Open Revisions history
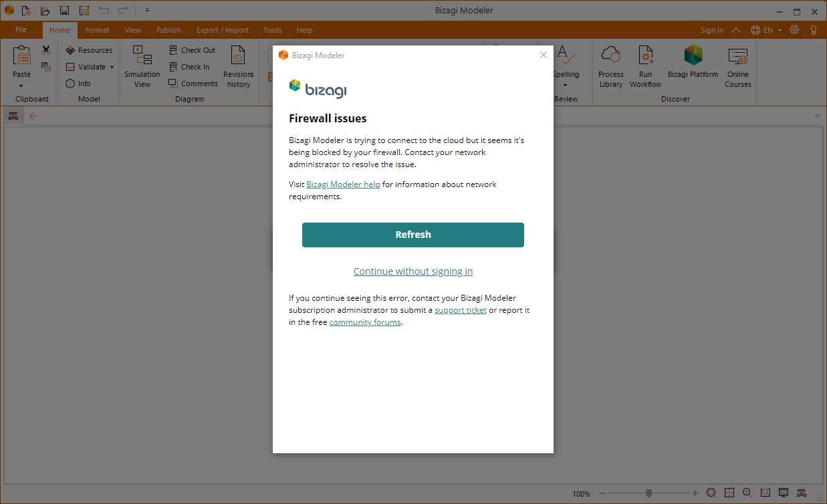The height and width of the screenshot is (504, 827). click(239, 66)
